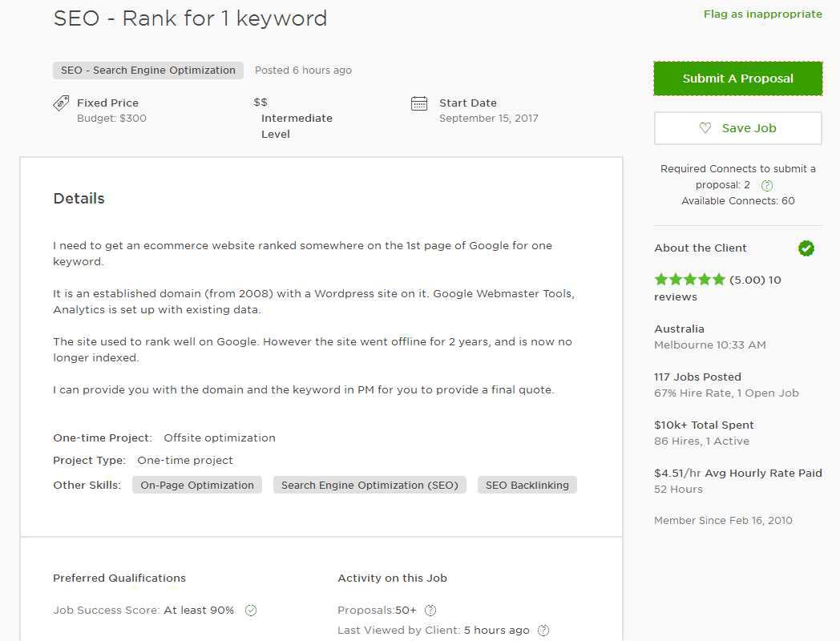Click the verified client green checkmark badge
The width and height of the screenshot is (840, 641).
tap(806, 248)
